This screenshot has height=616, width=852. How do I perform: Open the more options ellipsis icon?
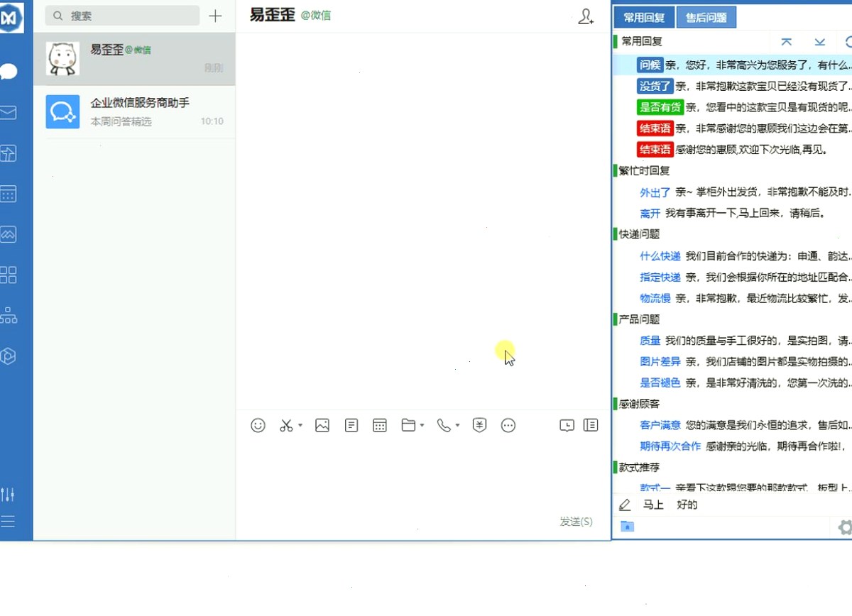point(508,425)
